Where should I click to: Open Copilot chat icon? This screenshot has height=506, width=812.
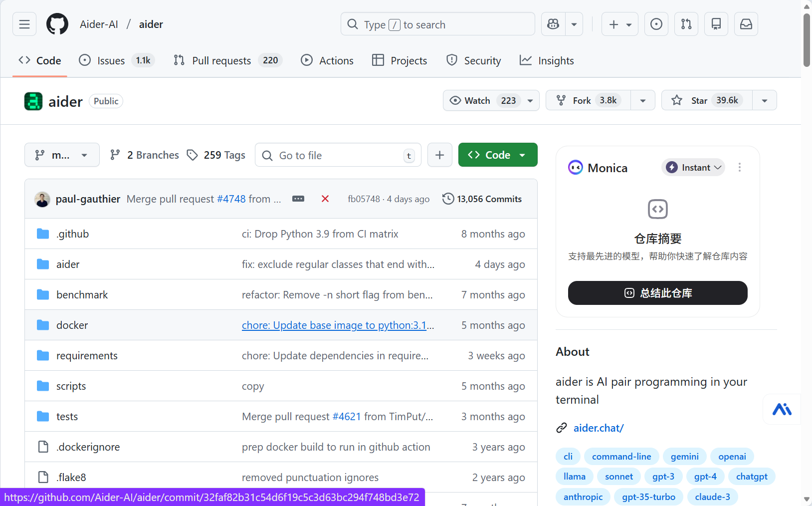tap(553, 24)
